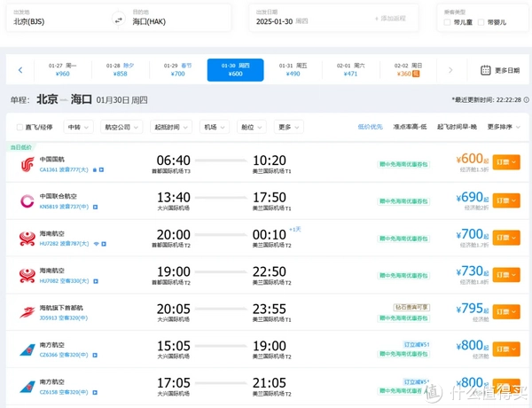Click the China Southern logo for CZ6366

27,349
